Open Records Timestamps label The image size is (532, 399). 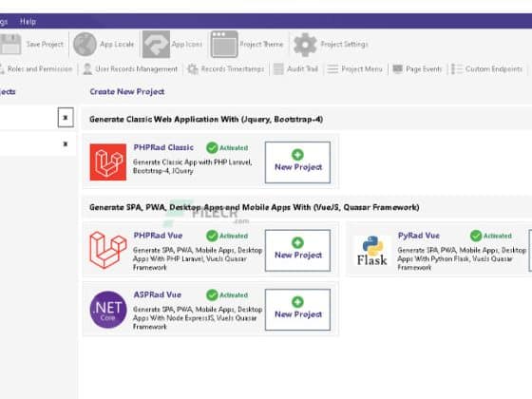tap(233, 68)
